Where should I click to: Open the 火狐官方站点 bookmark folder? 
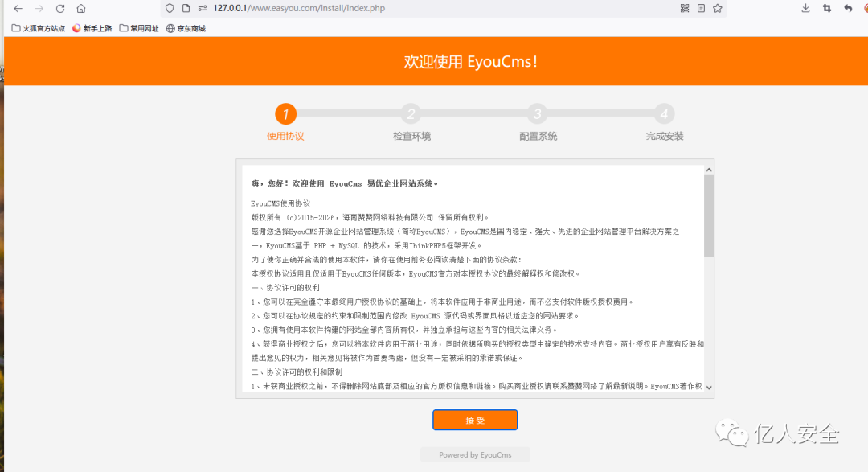39,28
